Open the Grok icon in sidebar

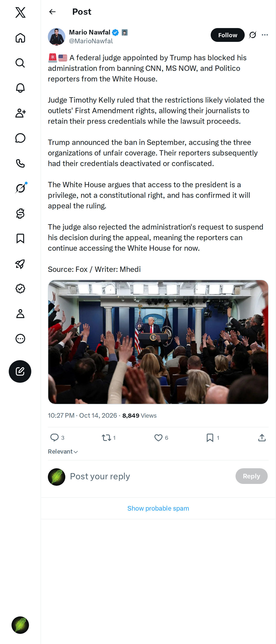pos(20,188)
